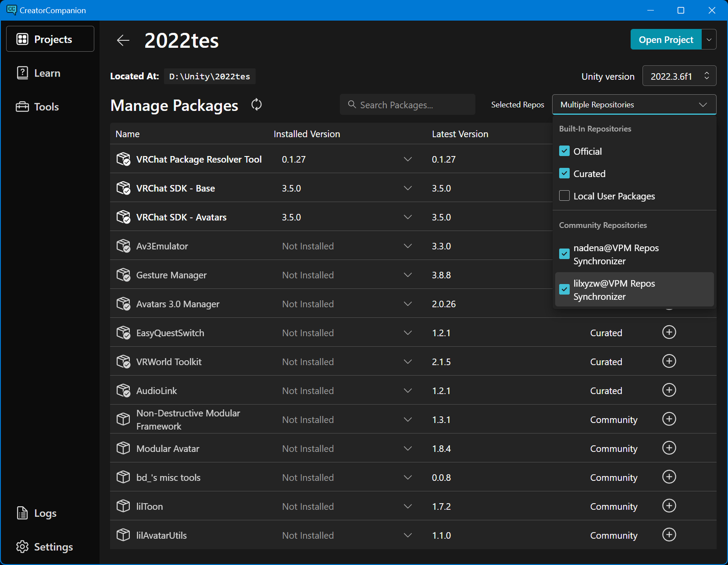Viewport: 728px width, 565px height.
Task: Open version dropdown for VRChat SDK - Base
Action: tap(408, 188)
